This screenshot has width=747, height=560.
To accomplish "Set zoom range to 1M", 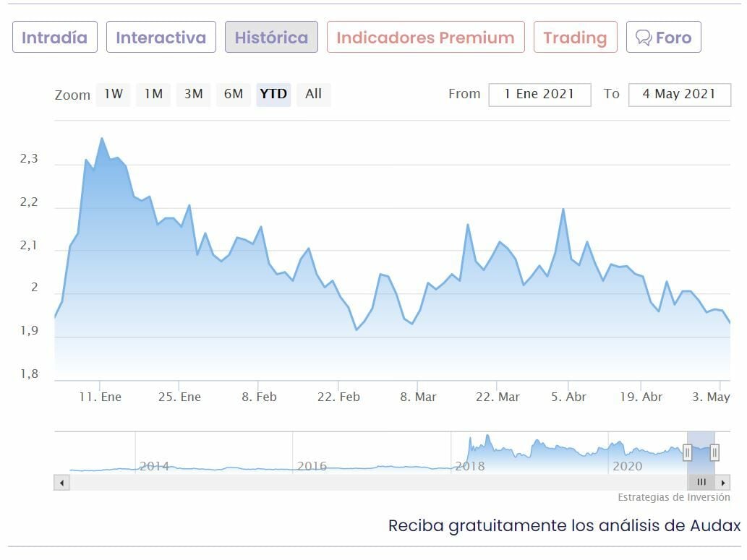I will [153, 94].
